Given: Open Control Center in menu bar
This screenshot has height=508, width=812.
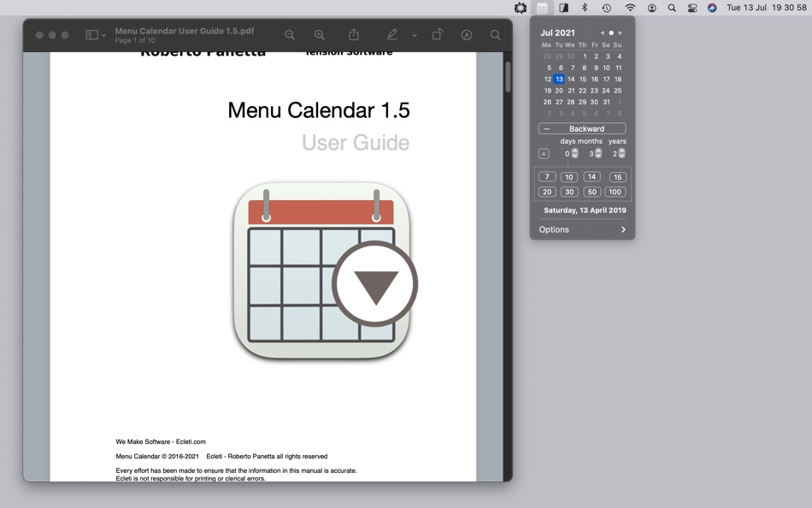Looking at the screenshot, I should pyautogui.click(x=691, y=8).
